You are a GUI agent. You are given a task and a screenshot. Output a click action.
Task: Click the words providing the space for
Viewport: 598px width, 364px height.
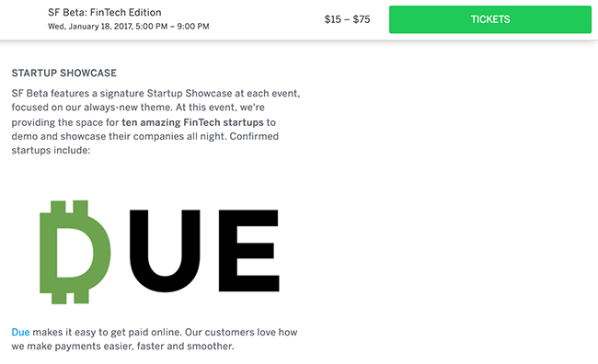65,122
